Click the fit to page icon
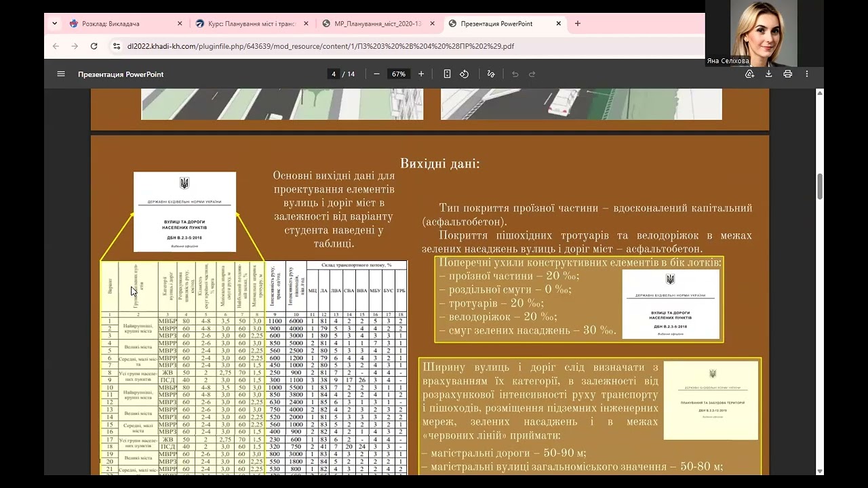Screen dimensions: 868x488 coord(447,74)
